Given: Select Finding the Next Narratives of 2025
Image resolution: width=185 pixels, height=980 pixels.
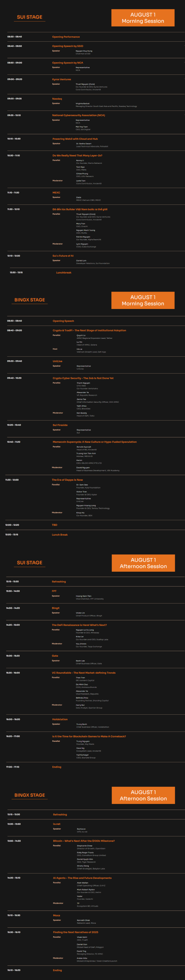Looking at the screenshot, I should [75, 932].
